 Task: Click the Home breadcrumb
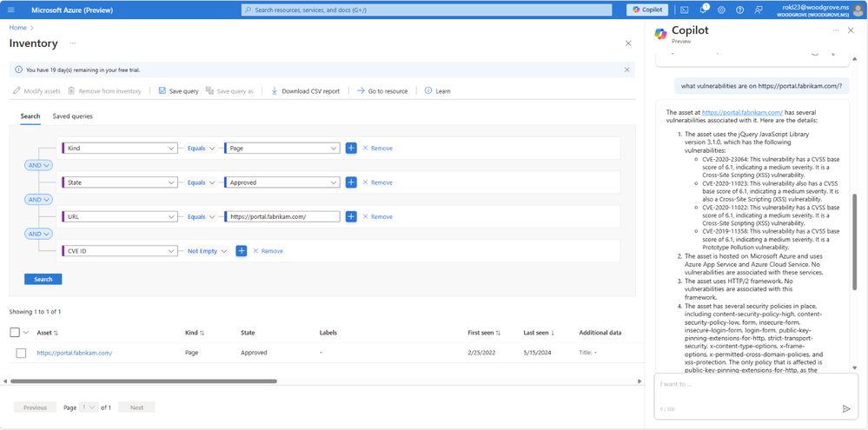pyautogui.click(x=17, y=28)
